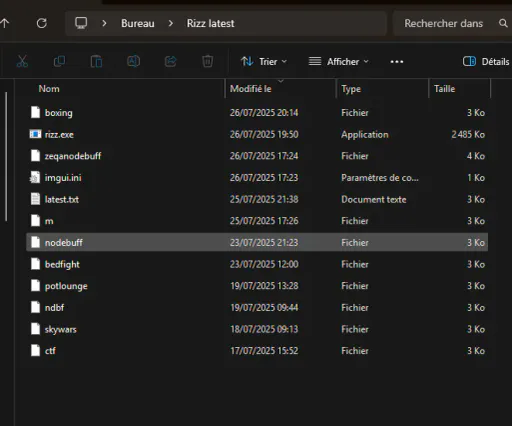The height and width of the screenshot is (426, 512).
Task: Click the Delete trash icon
Action: [207, 61]
